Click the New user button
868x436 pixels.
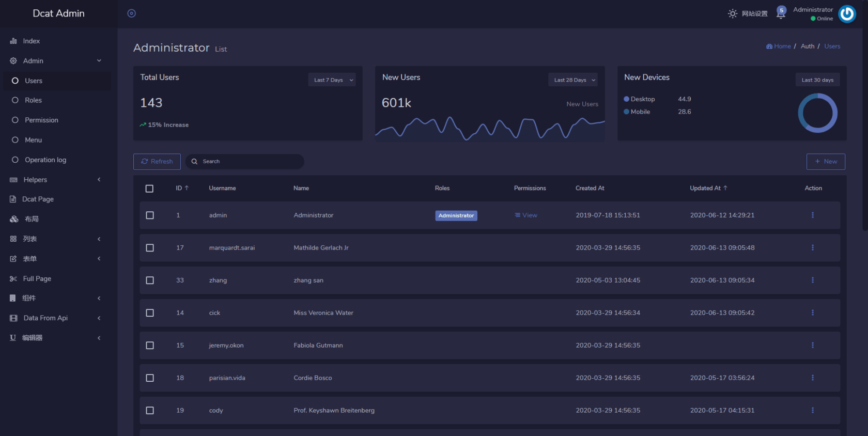pos(826,162)
